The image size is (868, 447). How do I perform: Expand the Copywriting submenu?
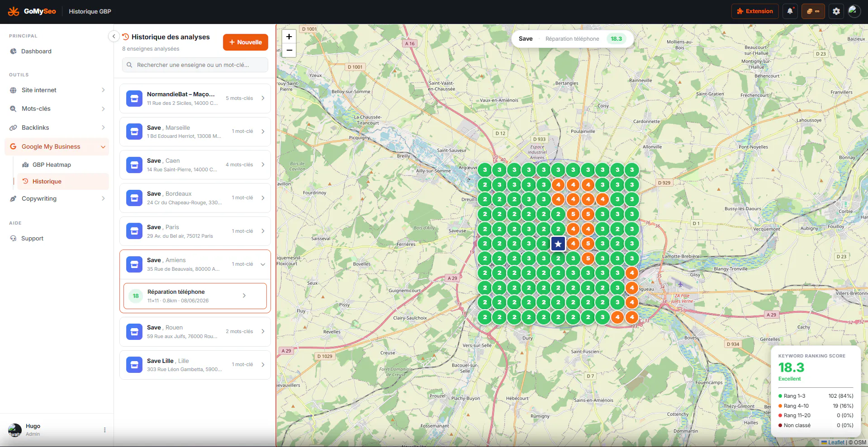pyautogui.click(x=103, y=199)
